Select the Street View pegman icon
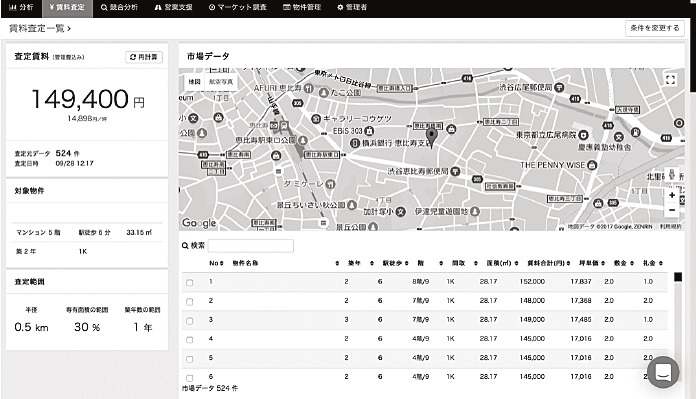The image size is (696, 399). click(672, 174)
